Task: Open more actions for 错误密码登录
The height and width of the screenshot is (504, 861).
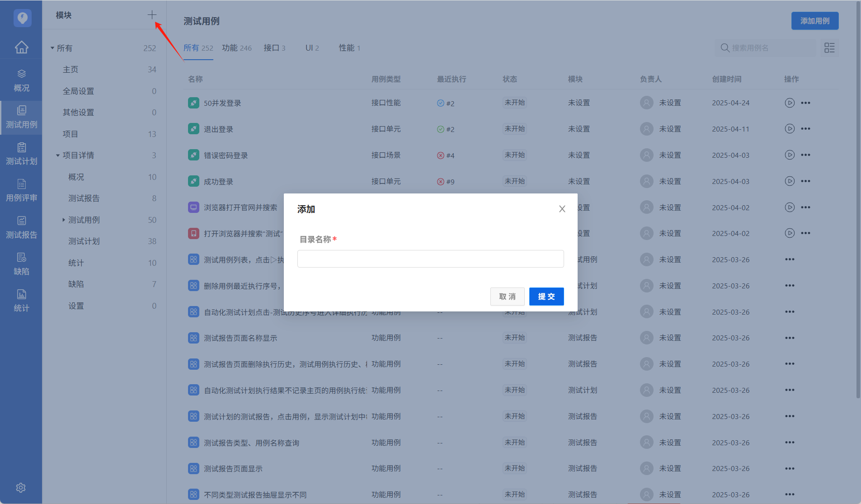Action: click(805, 155)
